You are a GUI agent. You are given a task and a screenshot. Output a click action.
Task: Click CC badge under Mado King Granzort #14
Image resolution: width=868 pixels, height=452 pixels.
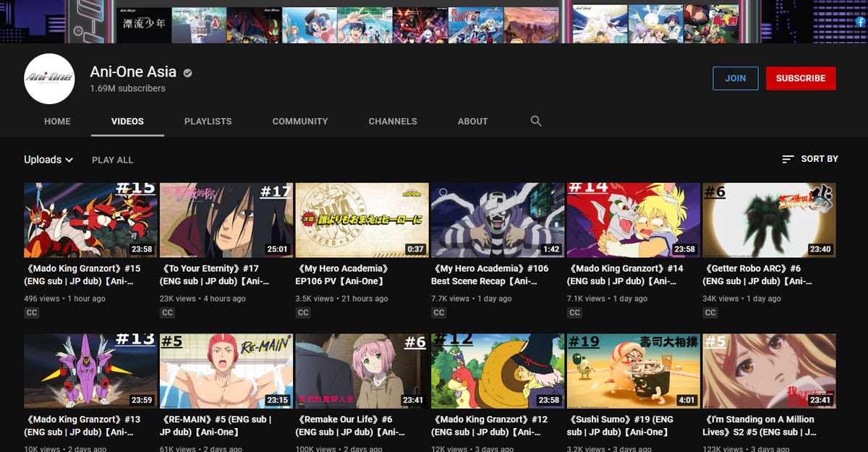tap(574, 312)
